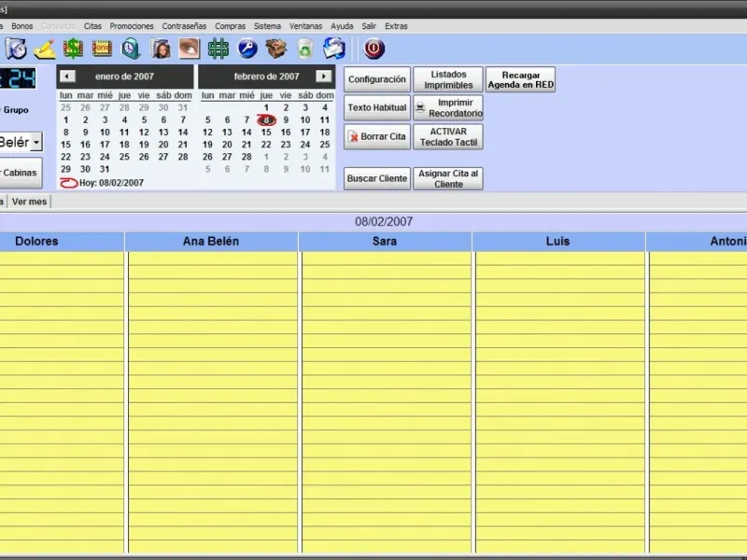This screenshot has height=560, width=747.
Task: Open the Ayuda menu
Action: 342,26
